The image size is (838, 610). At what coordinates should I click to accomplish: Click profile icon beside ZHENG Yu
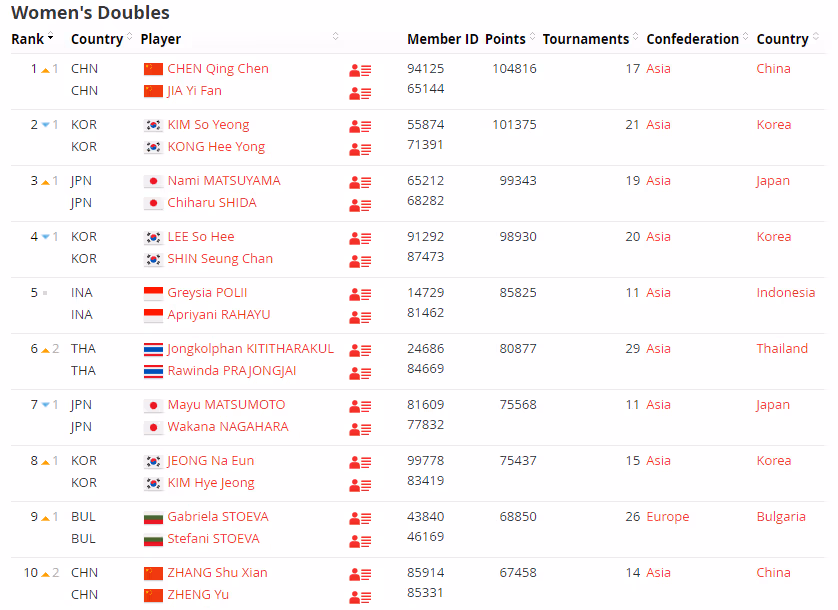pyautogui.click(x=360, y=597)
